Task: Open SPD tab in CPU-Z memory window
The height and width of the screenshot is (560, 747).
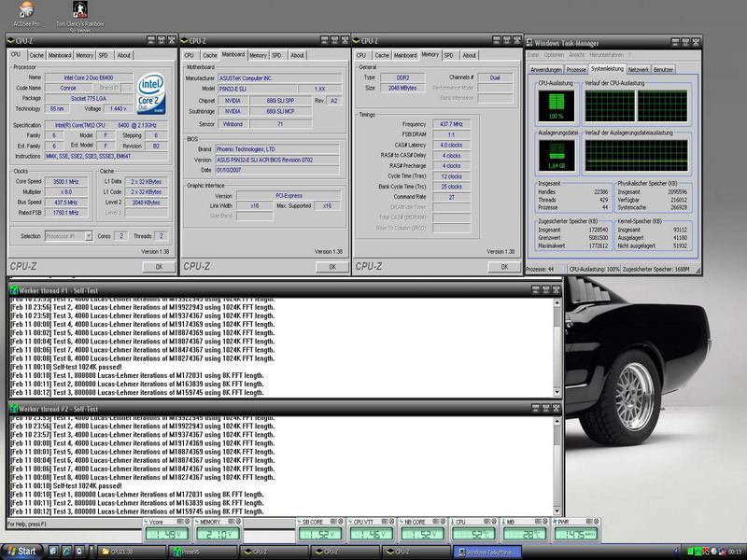Action: pyautogui.click(x=449, y=55)
